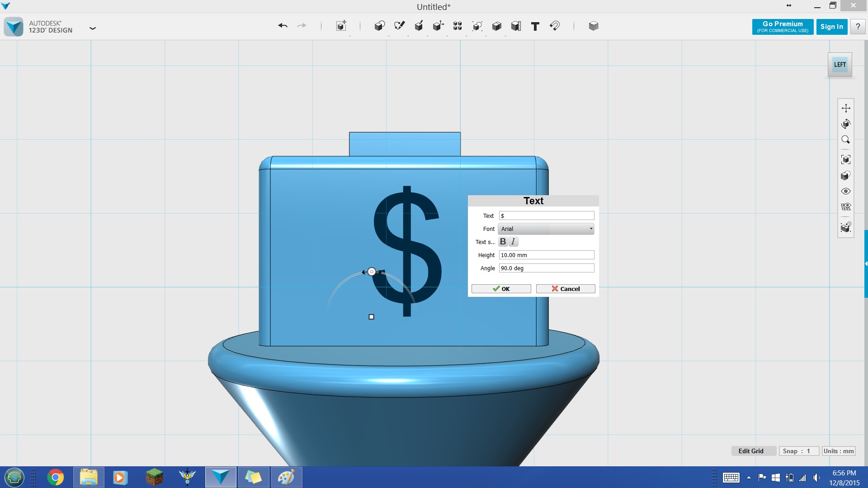Select the Orbit navigation tool
This screenshot has width=868, height=488.
point(846,124)
